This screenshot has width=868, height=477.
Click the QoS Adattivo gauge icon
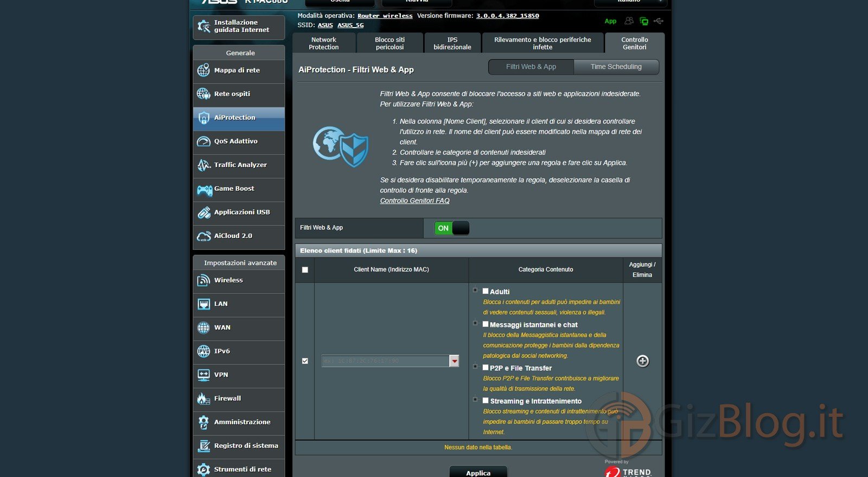pos(203,141)
